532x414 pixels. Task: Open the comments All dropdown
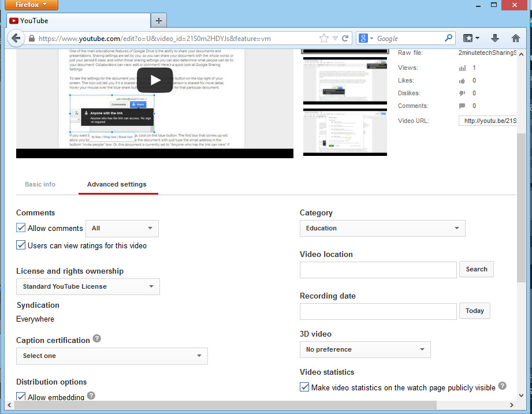(x=122, y=228)
